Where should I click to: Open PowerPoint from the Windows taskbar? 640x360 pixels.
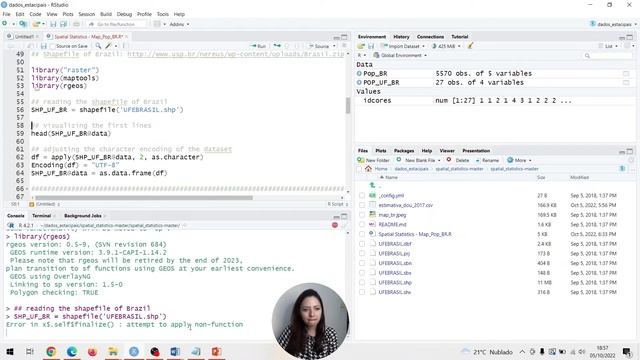216,351
